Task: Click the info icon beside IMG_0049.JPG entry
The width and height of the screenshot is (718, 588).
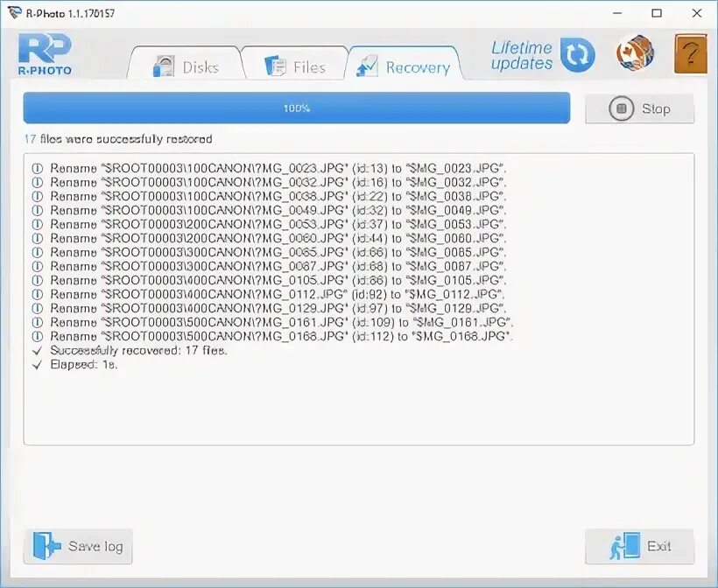Action: 37,211
